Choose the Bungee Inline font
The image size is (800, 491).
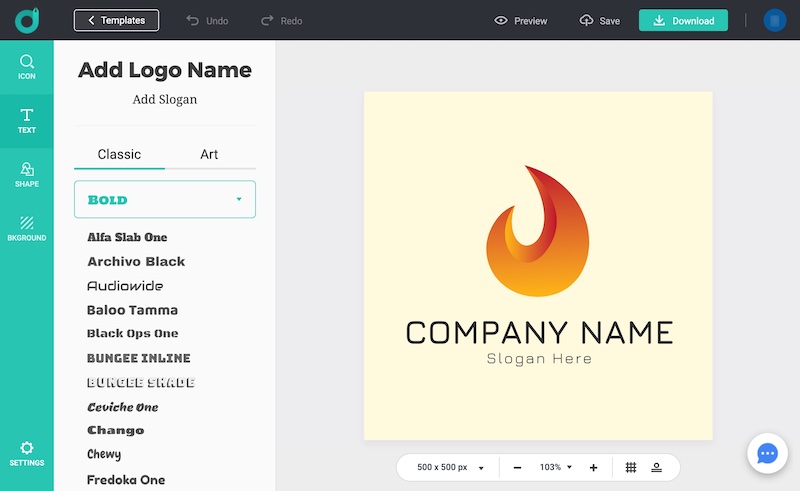(138, 358)
